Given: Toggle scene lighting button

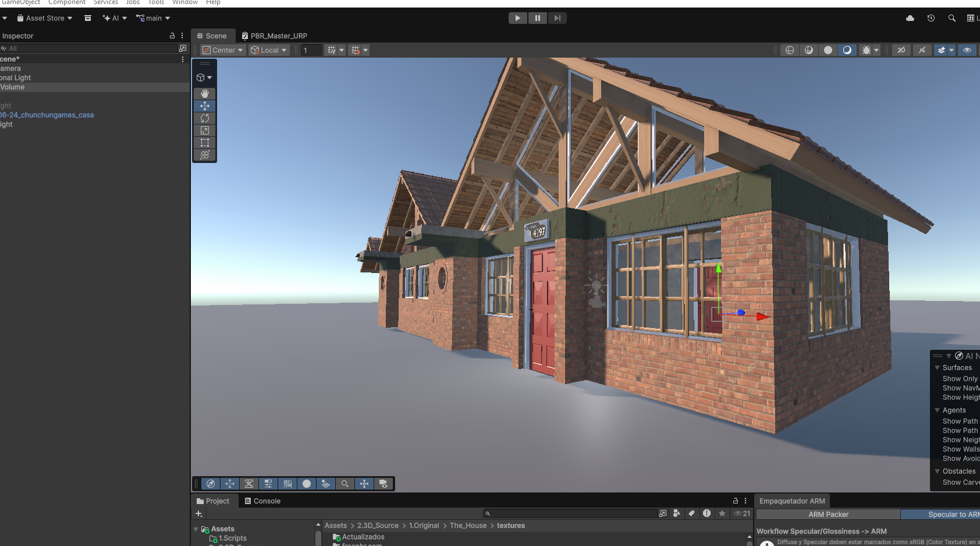Looking at the screenshot, I should (922, 50).
